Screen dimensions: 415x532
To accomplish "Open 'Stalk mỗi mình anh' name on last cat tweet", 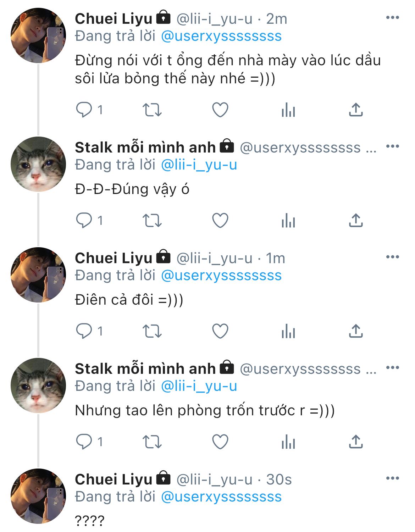I will click(x=145, y=369).
